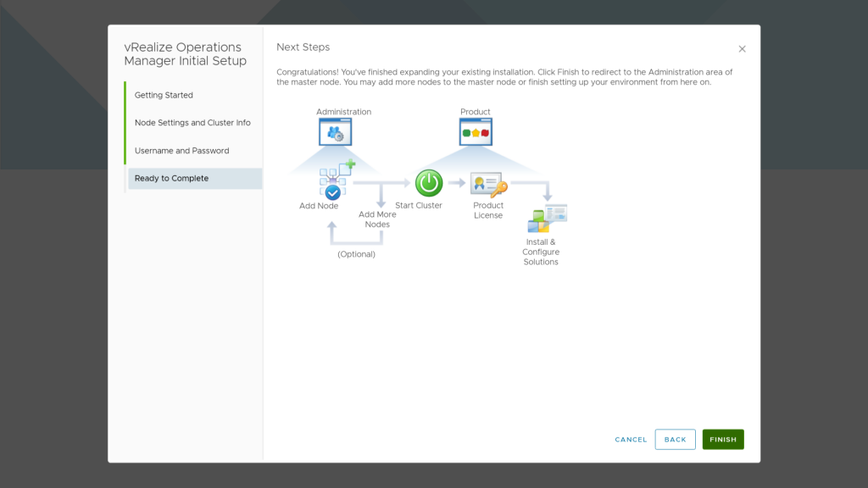The width and height of the screenshot is (868, 488).
Task: Select the Username and Password step
Action: (181, 151)
